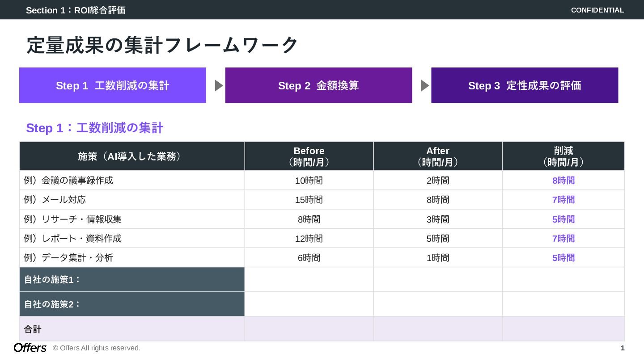The width and height of the screenshot is (644, 362).
Task: Click the 例）メール対応 row label
Action: pos(55,200)
